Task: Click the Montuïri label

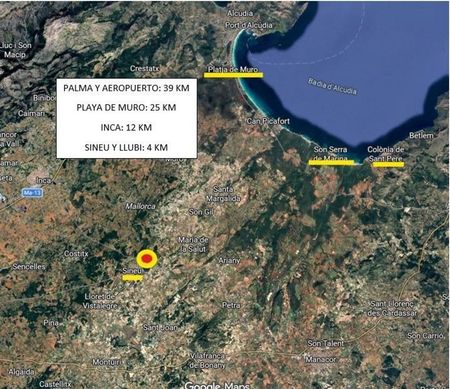Action: coord(107,362)
